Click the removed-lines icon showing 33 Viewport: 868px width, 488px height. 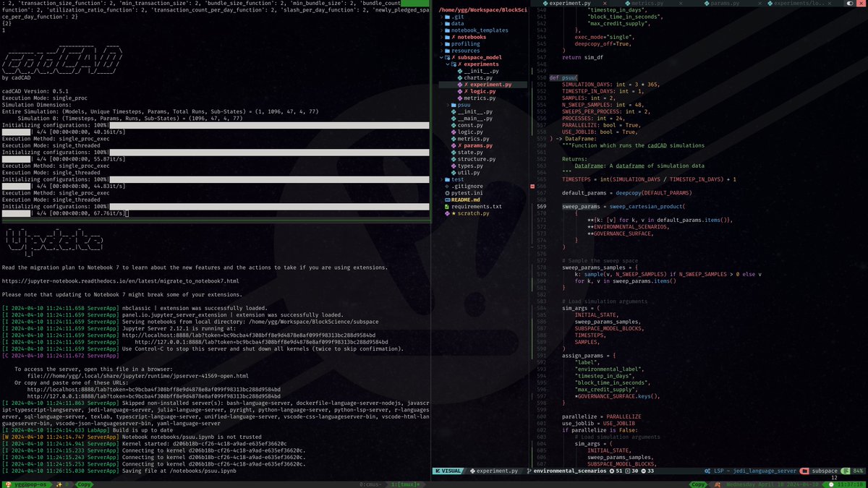pos(644,471)
